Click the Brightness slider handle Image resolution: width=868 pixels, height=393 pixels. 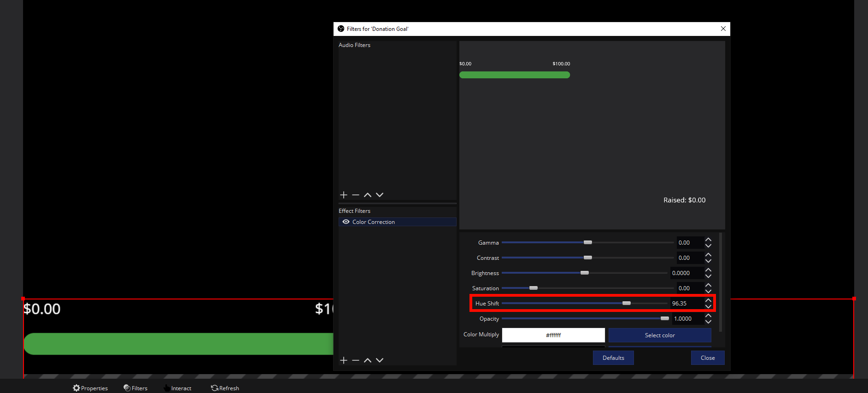pyautogui.click(x=585, y=273)
